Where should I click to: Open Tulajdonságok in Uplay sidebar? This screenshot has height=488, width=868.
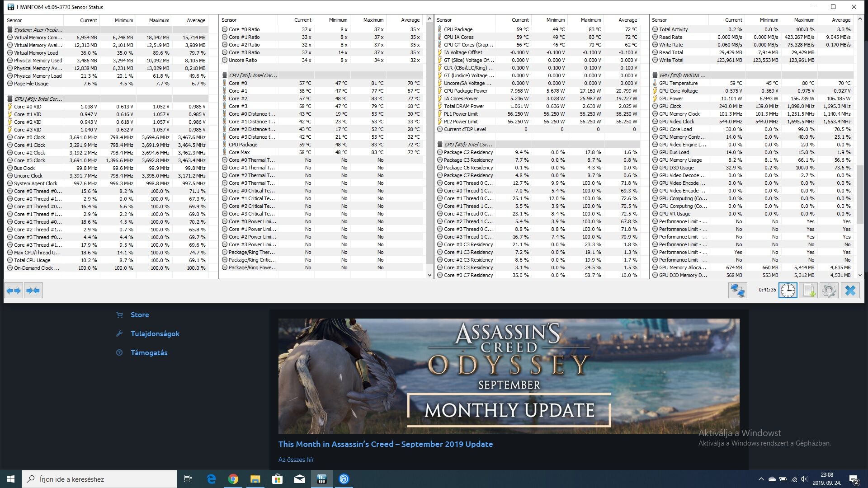click(x=155, y=334)
